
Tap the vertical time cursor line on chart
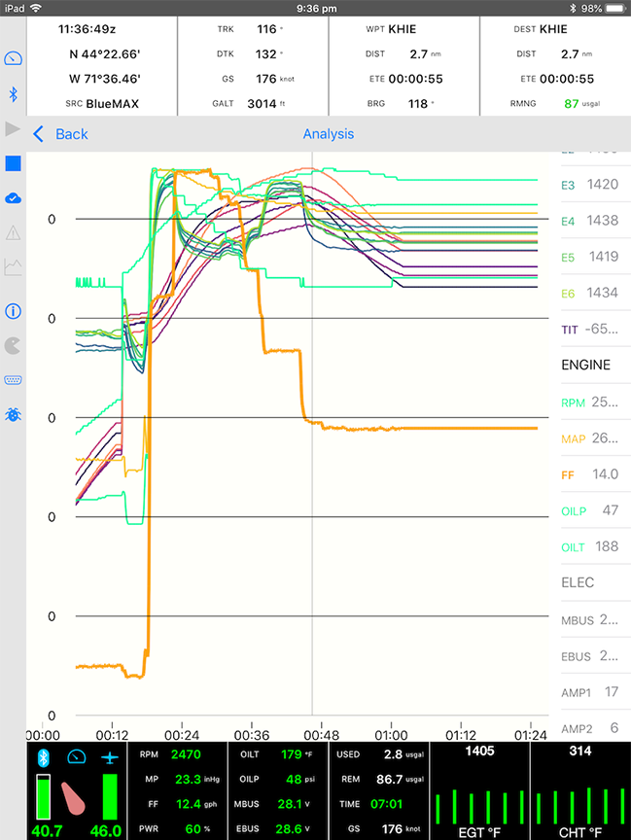pyautogui.click(x=312, y=437)
